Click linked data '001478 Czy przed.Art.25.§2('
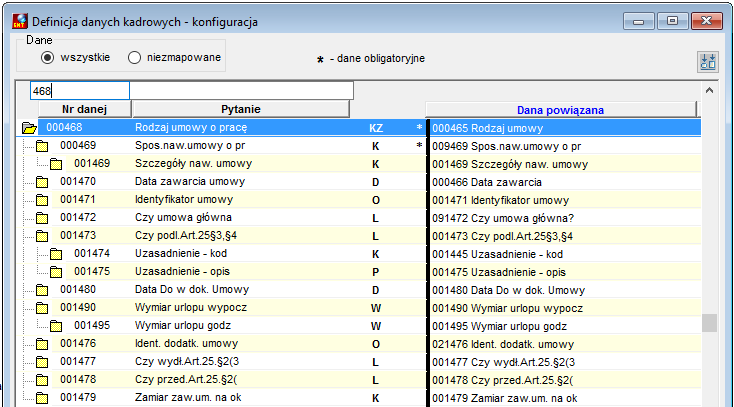This screenshot has height=407, width=734. tap(502, 380)
